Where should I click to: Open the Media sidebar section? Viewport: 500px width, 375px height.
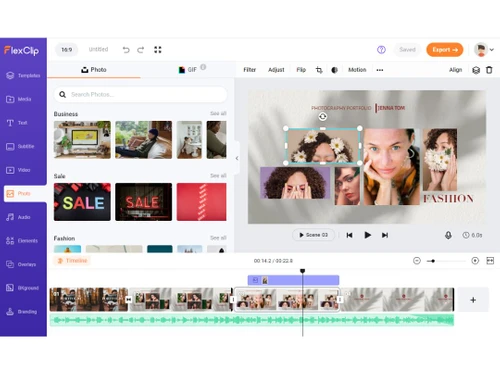click(19, 99)
